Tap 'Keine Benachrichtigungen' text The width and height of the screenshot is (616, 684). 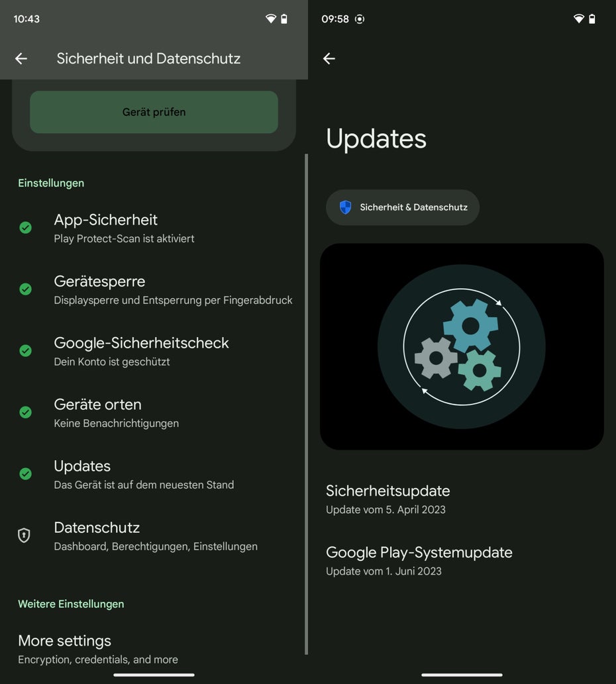point(117,423)
